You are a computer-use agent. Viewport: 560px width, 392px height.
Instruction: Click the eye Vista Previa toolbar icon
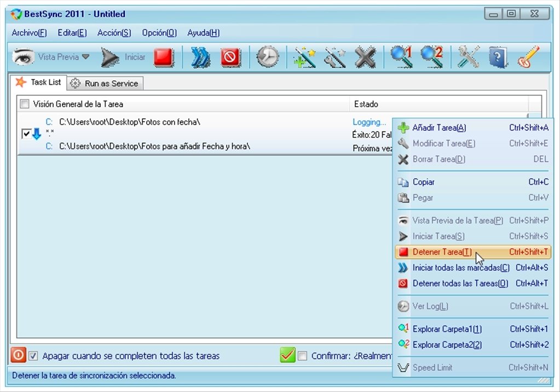point(24,57)
